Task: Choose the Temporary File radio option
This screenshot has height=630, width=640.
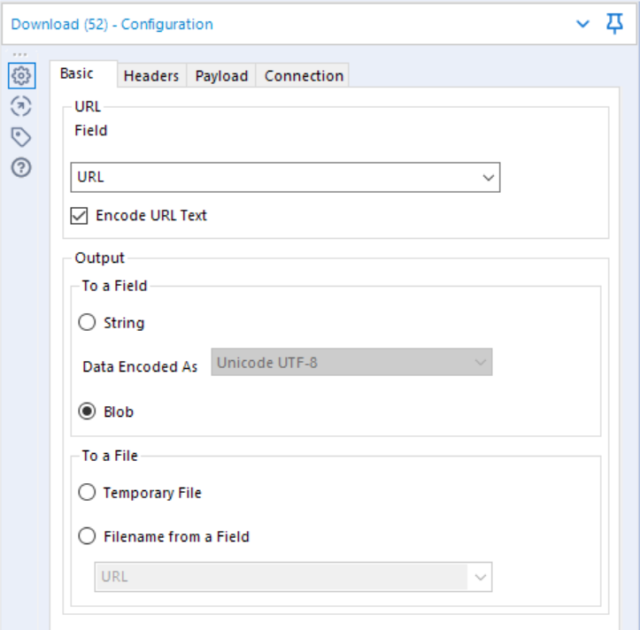Action: click(87, 493)
